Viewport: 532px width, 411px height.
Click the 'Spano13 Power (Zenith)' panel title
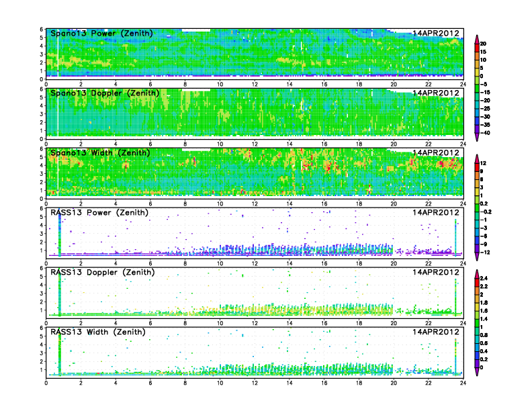coord(101,34)
